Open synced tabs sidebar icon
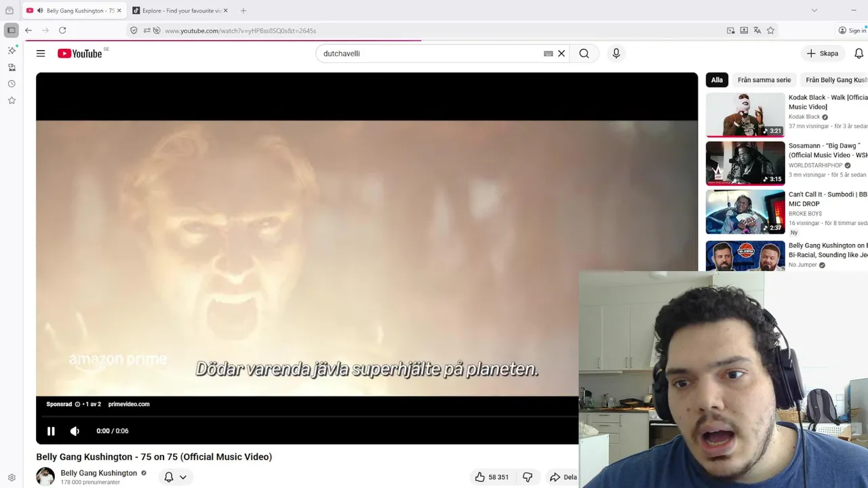868x488 pixels. point(12,67)
